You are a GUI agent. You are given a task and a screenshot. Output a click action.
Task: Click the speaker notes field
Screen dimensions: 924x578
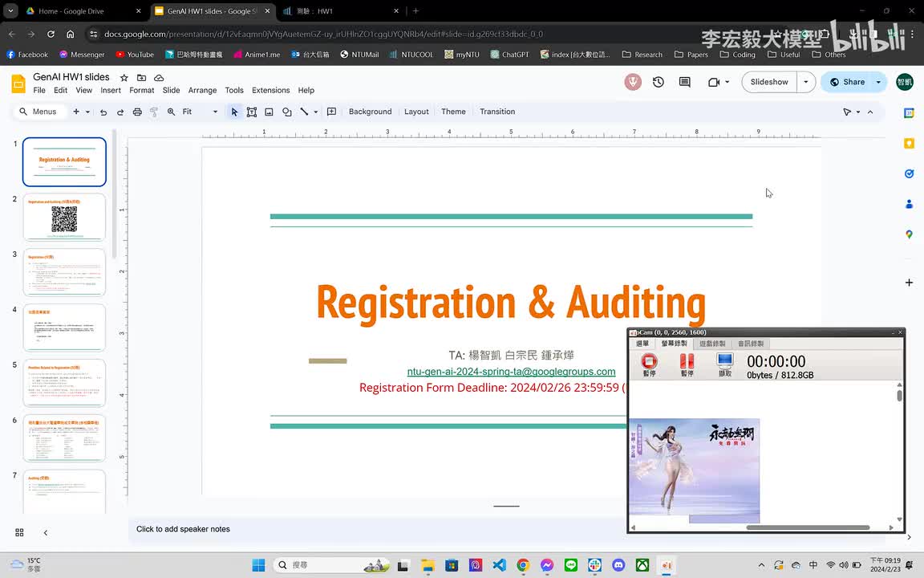click(x=377, y=529)
